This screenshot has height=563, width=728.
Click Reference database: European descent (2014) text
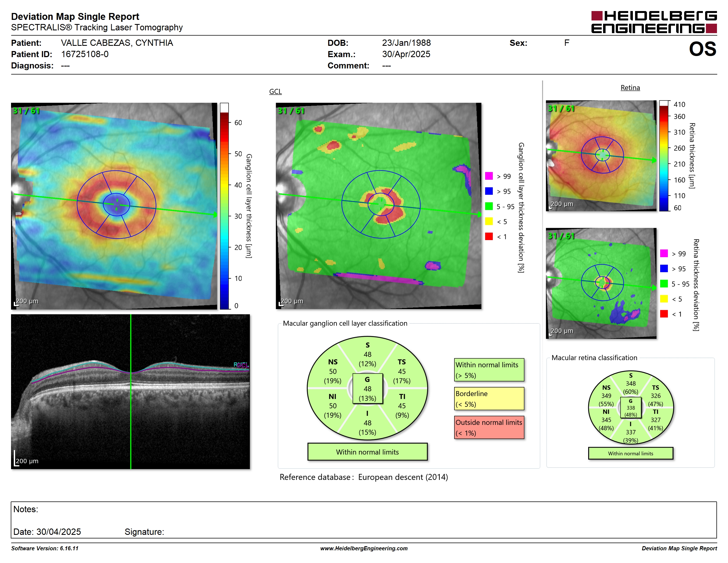(x=364, y=477)
